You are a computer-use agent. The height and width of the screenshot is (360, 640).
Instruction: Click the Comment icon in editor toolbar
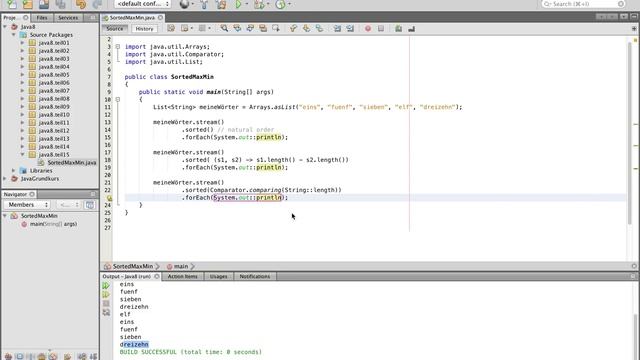398,28
